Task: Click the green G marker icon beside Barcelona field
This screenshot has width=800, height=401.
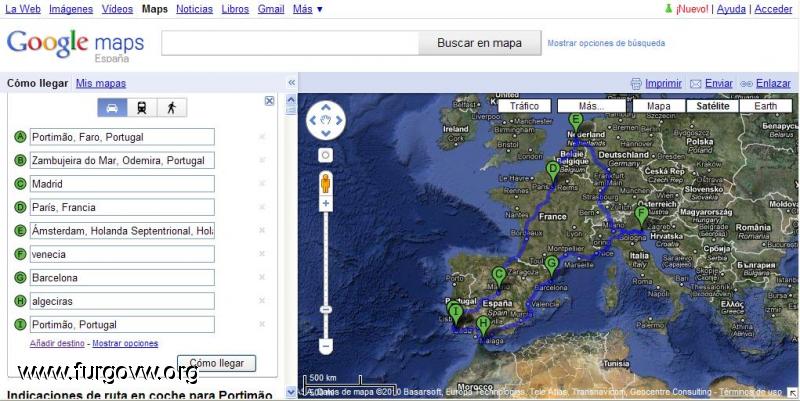Action: (x=20, y=278)
